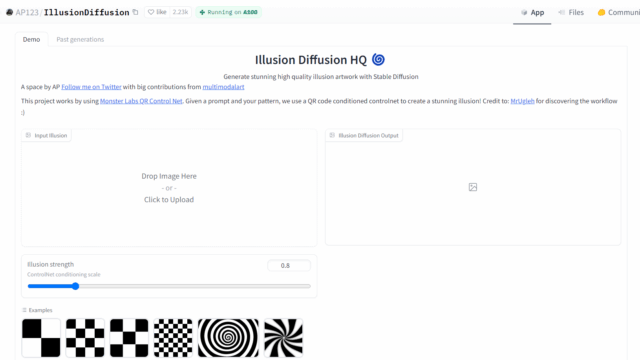Open the App tab
640x360 pixels.
(x=532, y=12)
